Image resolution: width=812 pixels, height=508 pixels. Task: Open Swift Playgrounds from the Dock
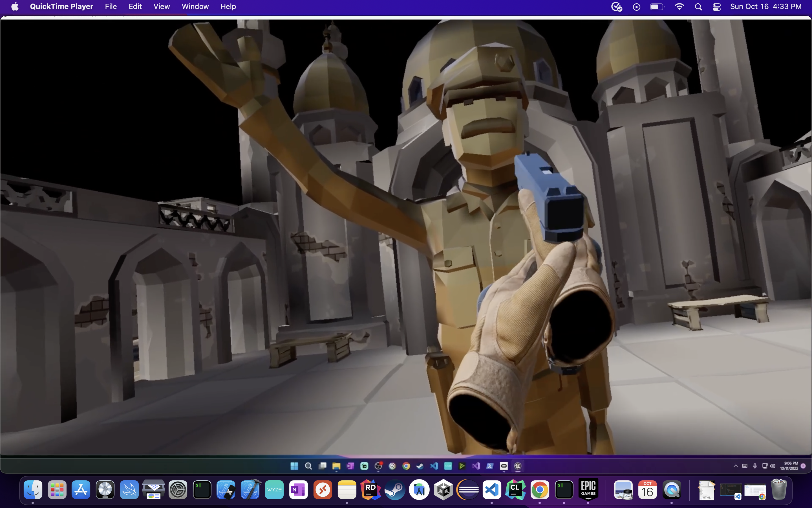(x=129, y=489)
